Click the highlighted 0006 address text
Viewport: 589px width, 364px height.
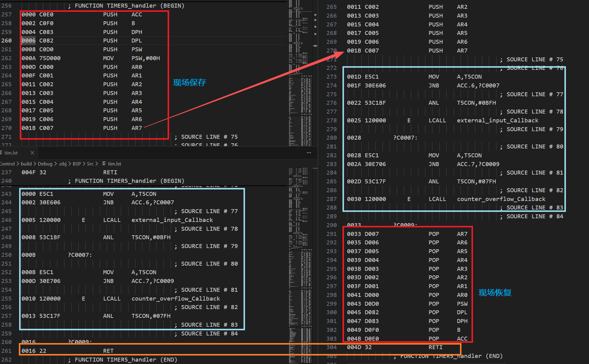[x=29, y=40]
